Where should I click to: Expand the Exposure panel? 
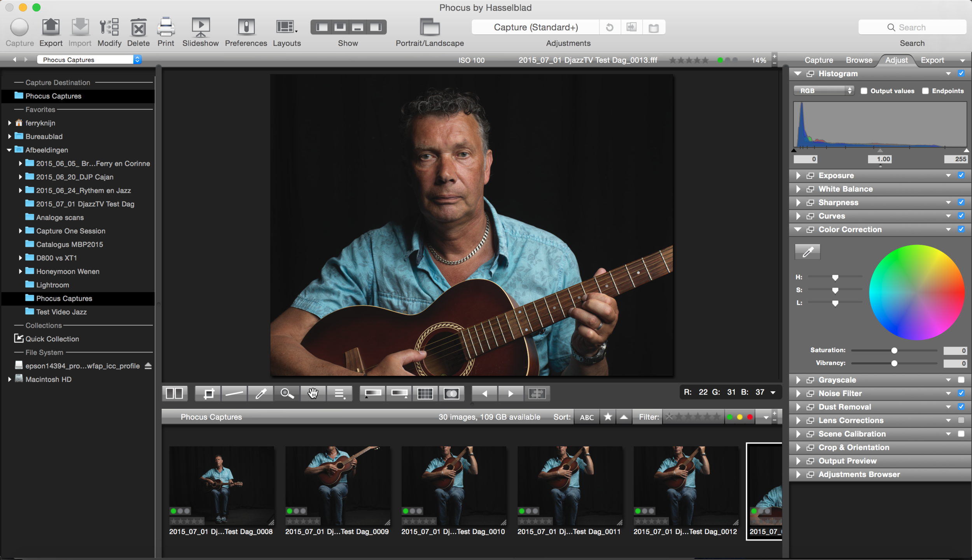pos(798,175)
